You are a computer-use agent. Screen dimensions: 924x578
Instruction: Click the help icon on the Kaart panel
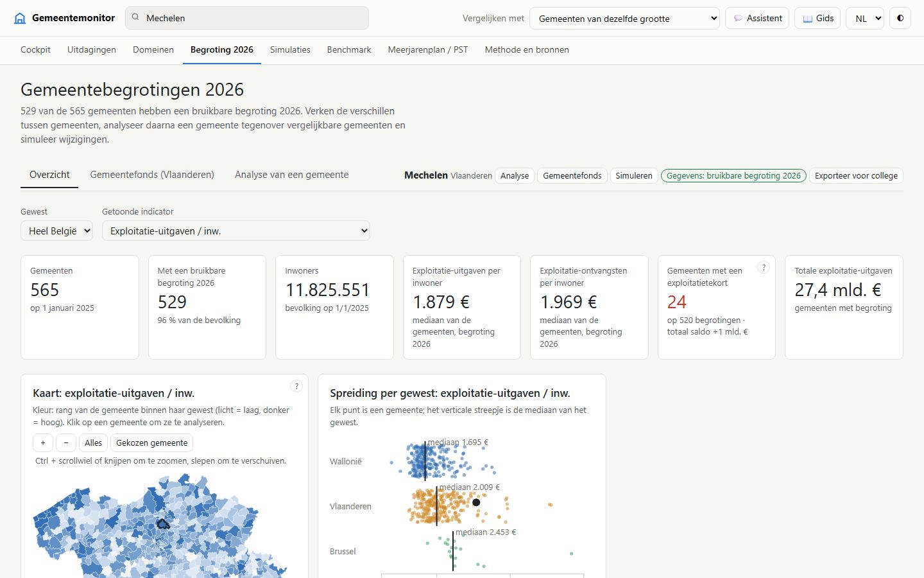click(x=296, y=386)
